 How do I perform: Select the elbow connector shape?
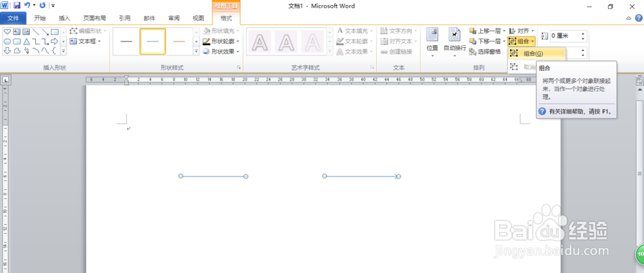pos(36,41)
